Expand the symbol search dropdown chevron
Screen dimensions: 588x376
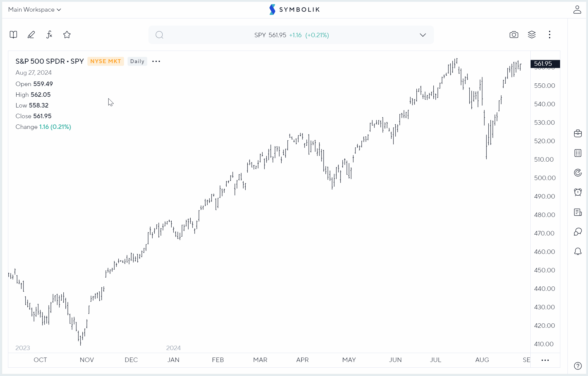click(x=423, y=35)
